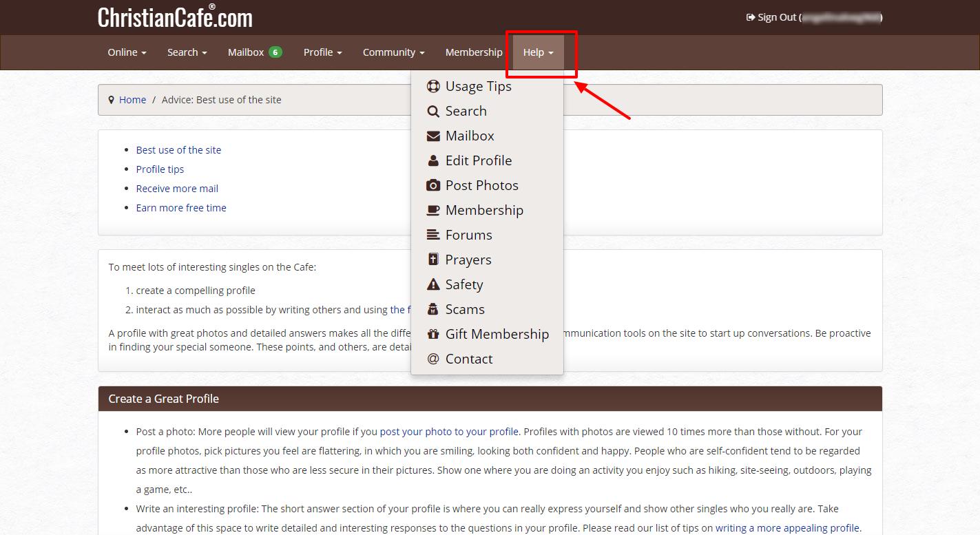Click 'writing a more appealing profile' link
This screenshot has width=980, height=535.
787,528
